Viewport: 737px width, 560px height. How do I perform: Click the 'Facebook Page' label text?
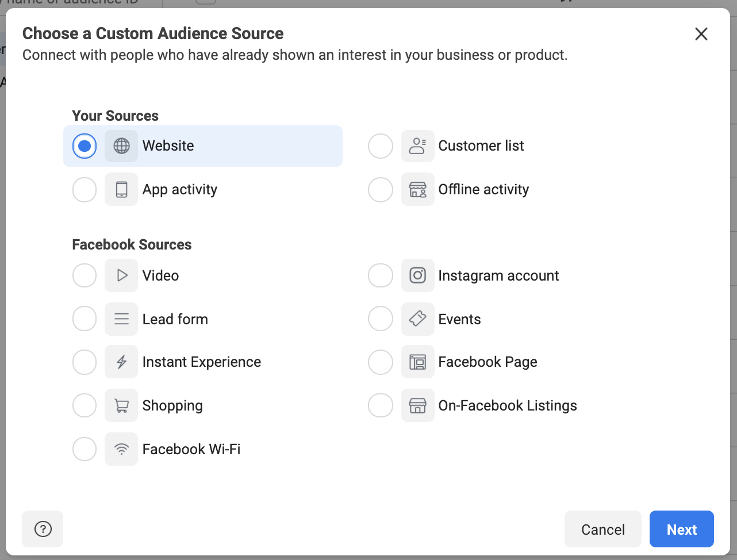click(x=488, y=362)
